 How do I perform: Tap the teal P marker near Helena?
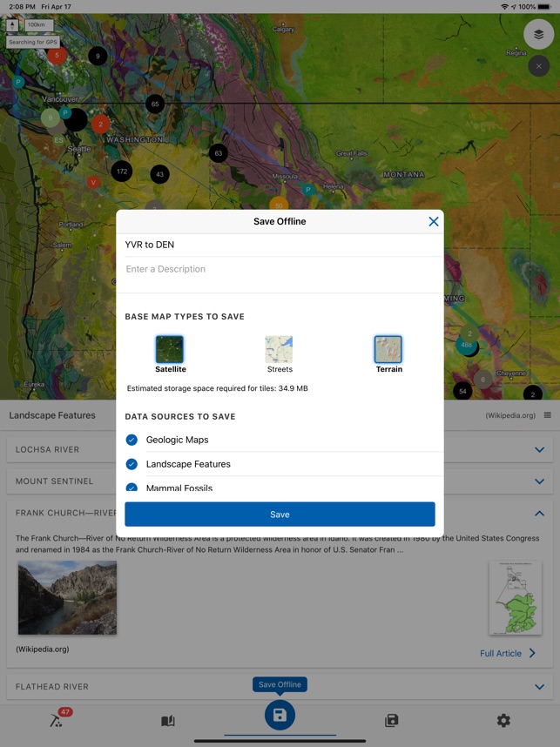pos(308,190)
